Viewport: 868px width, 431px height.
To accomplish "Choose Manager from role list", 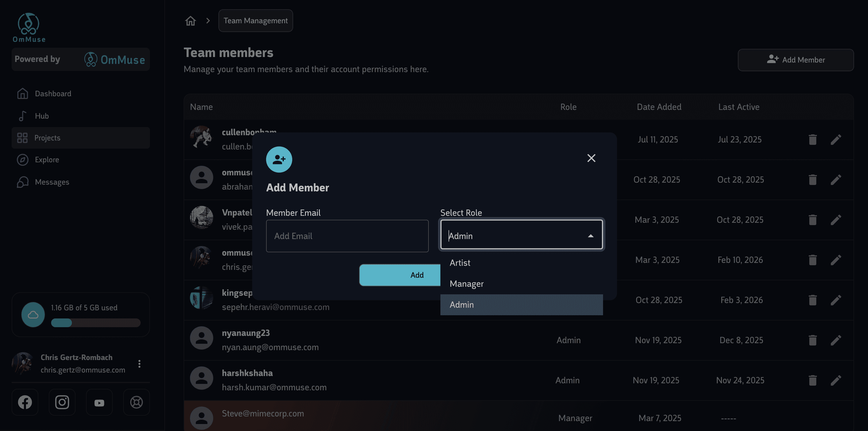I will click(466, 284).
